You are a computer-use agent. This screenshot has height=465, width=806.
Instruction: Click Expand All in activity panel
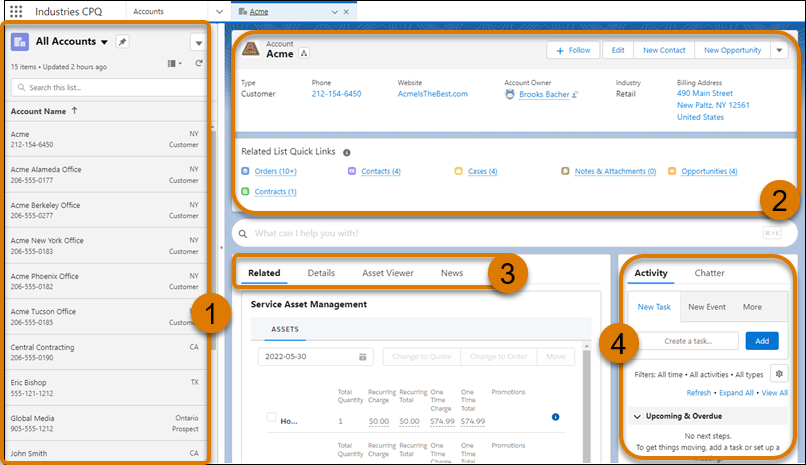(736, 393)
